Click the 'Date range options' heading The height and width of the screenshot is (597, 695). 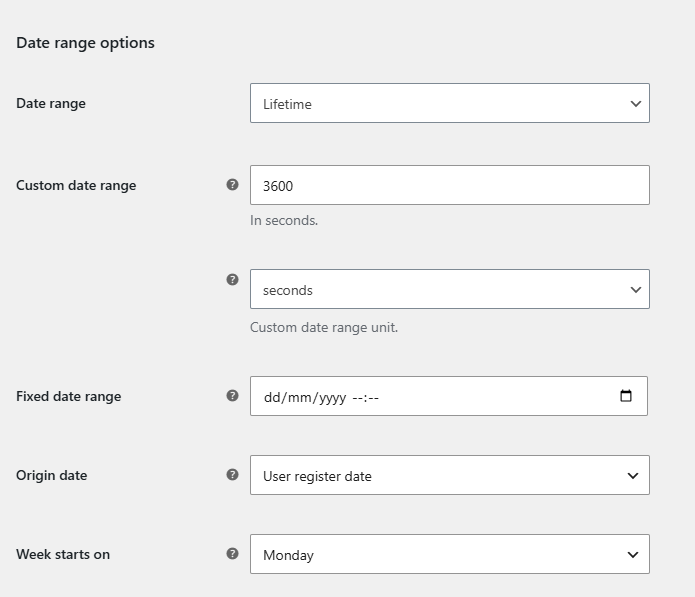tap(86, 43)
